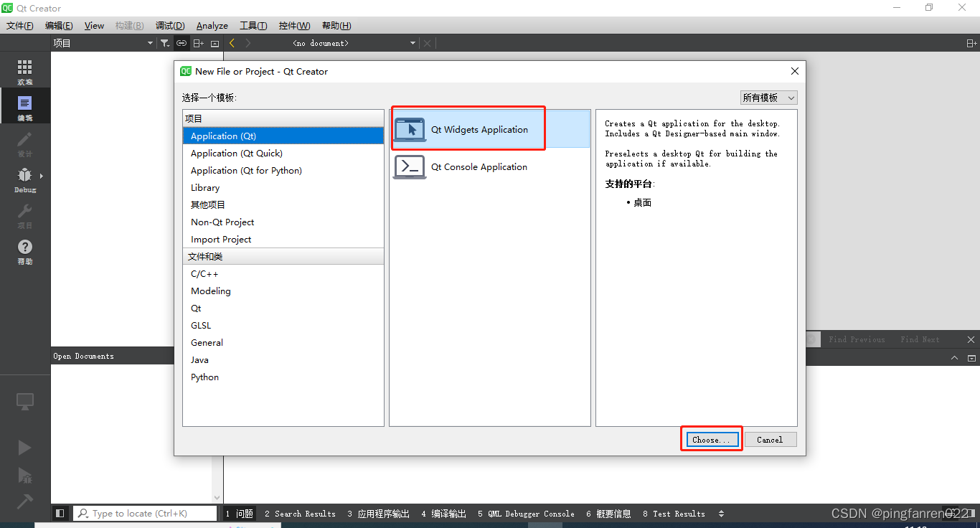The height and width of the screenshot is (528, 980).
Task: Click Find Previous in search bar
Action: [x=857, y=339]
